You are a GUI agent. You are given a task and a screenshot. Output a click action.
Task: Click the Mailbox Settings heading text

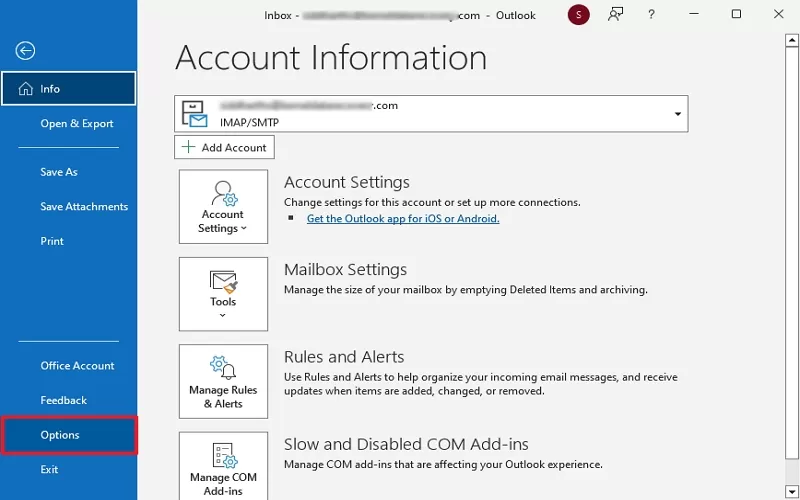tap(345, 269)
